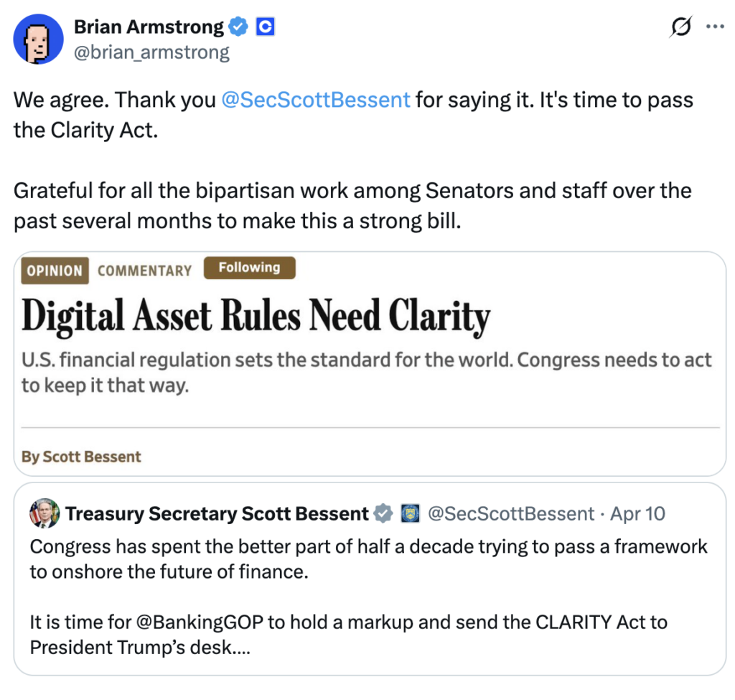Open Grok analysis of this post

tap(680, 27)
